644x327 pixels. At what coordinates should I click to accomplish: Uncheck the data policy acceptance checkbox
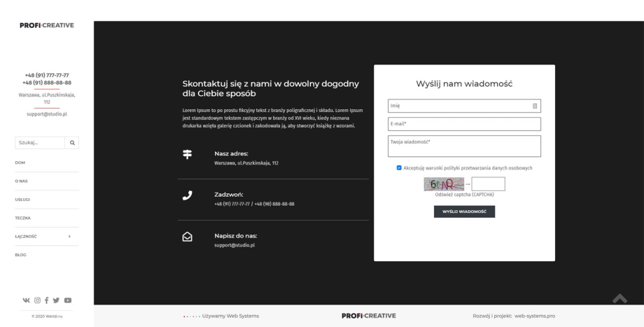(x=399, y=168)
